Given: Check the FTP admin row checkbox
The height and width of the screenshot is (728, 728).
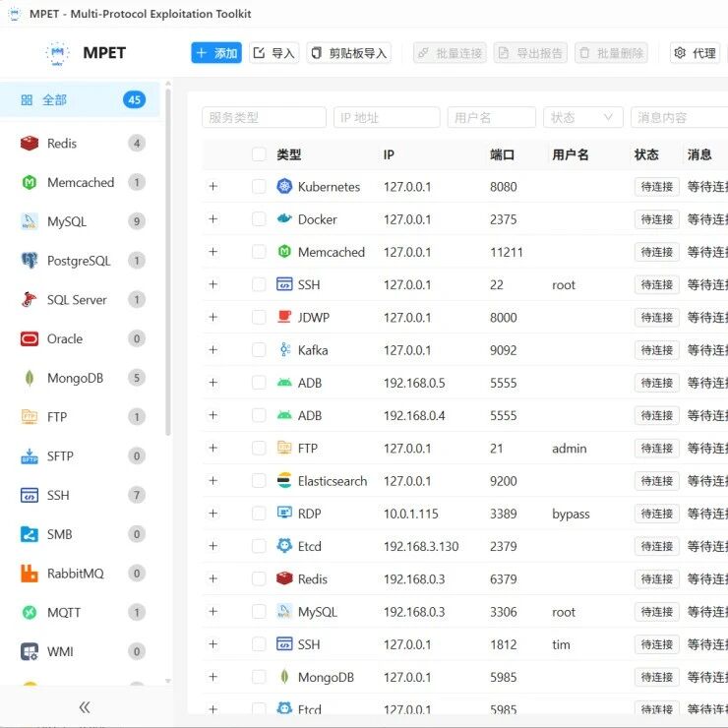Looking at the screenshot, I should pyautogui.click(x=259, y=448).
